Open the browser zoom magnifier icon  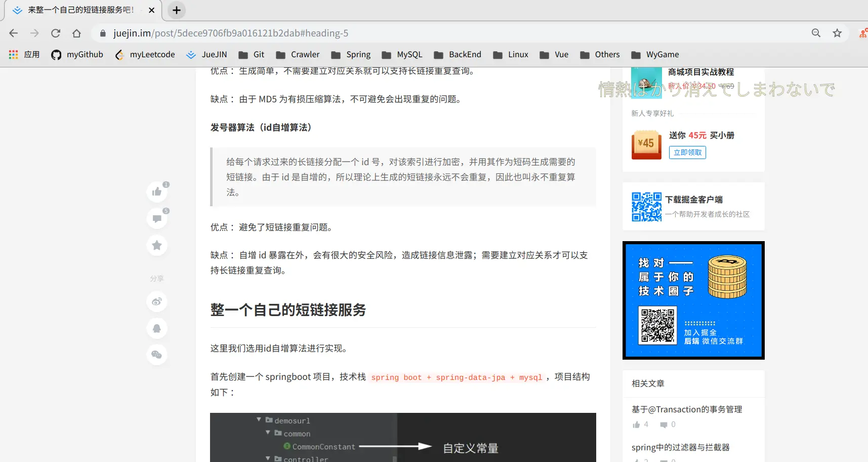[816, 33]
